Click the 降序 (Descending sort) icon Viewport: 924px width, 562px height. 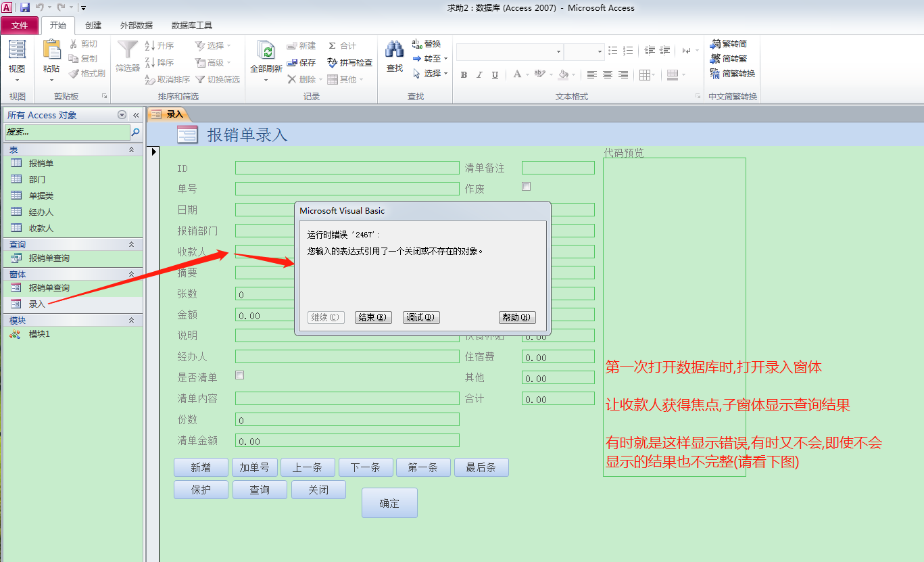click(150, 62)
